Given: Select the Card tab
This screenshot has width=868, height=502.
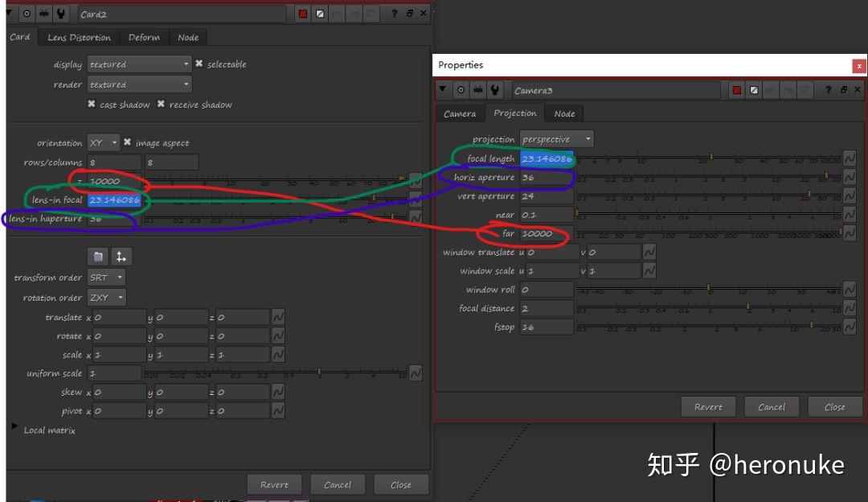Looking at the screenshot, I should [20, 36].
